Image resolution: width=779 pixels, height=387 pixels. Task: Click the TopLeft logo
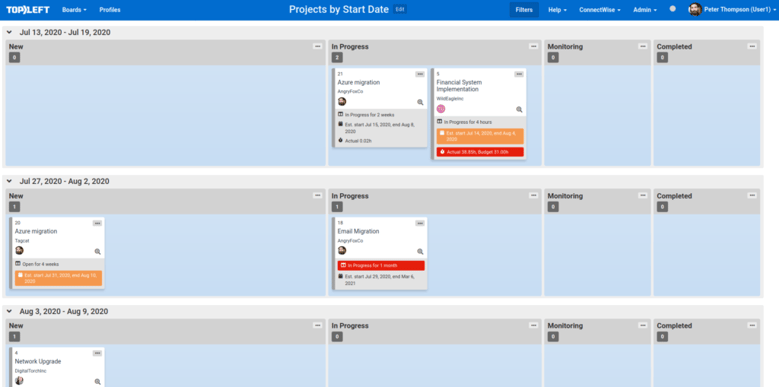[x=28, y=9]
